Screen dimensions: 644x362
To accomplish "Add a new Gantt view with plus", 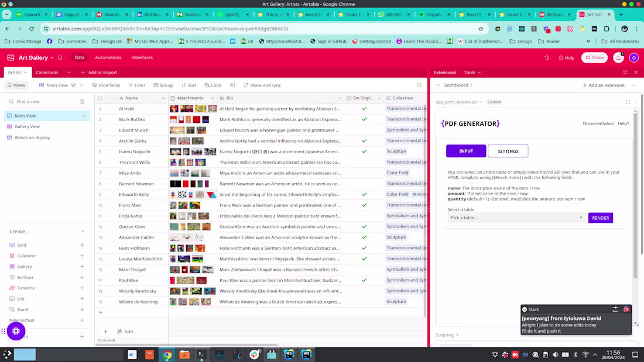I will (82, 309).
